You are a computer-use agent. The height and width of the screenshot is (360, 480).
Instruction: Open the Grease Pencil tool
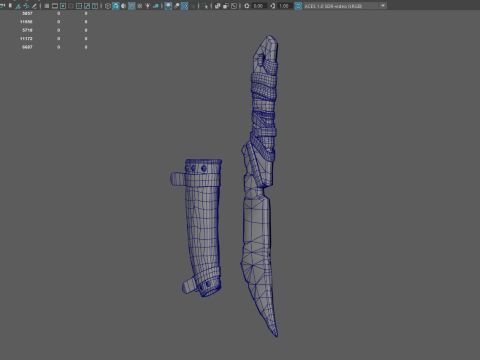(34, 6)
